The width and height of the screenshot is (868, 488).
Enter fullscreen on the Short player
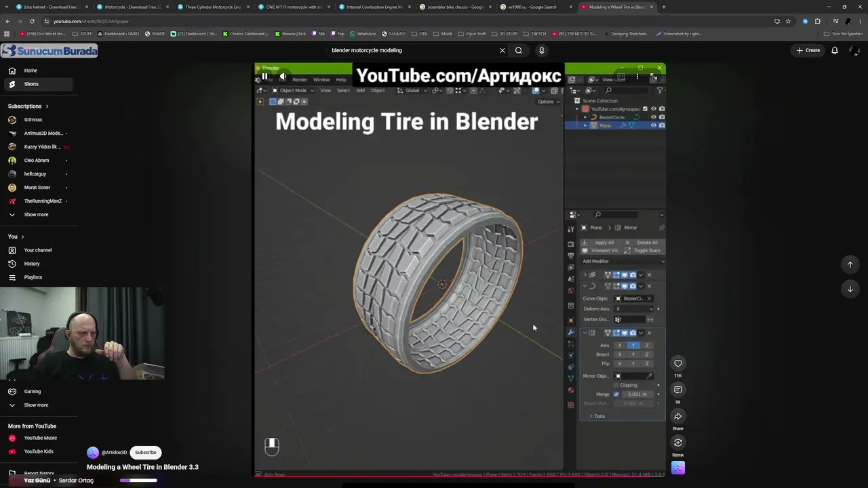click(654, 77)
